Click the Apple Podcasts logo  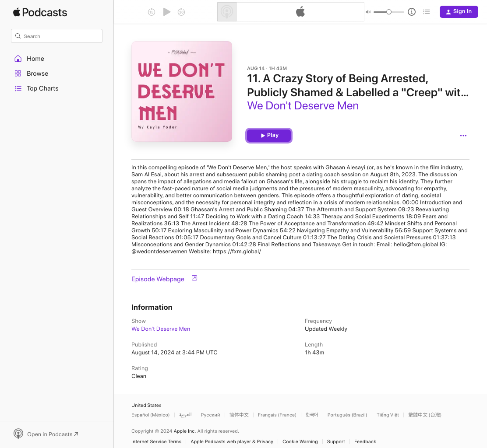point(40,12)
